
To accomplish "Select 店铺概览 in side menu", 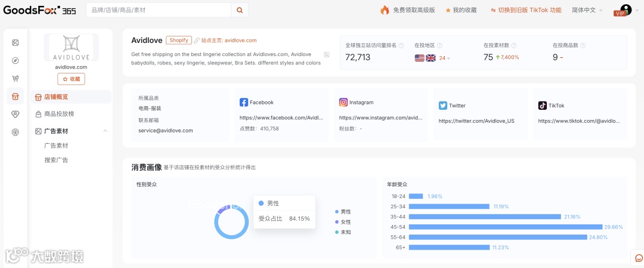I will click(x=70, y=97).
